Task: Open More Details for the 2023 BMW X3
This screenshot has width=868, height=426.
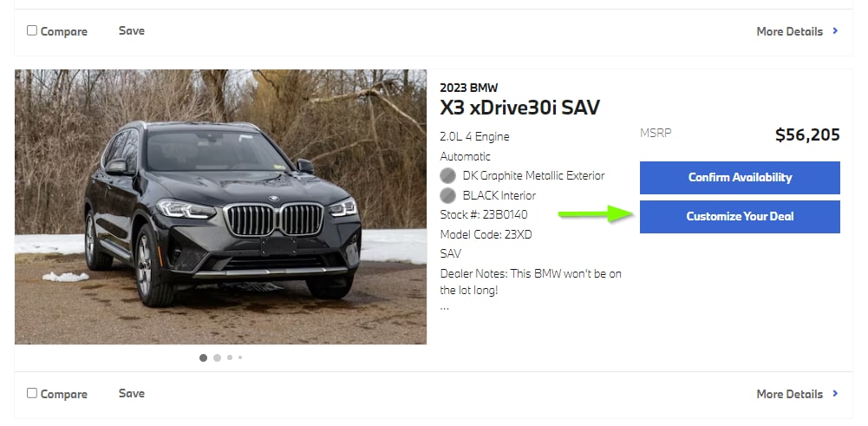Action: coord(789,394)
